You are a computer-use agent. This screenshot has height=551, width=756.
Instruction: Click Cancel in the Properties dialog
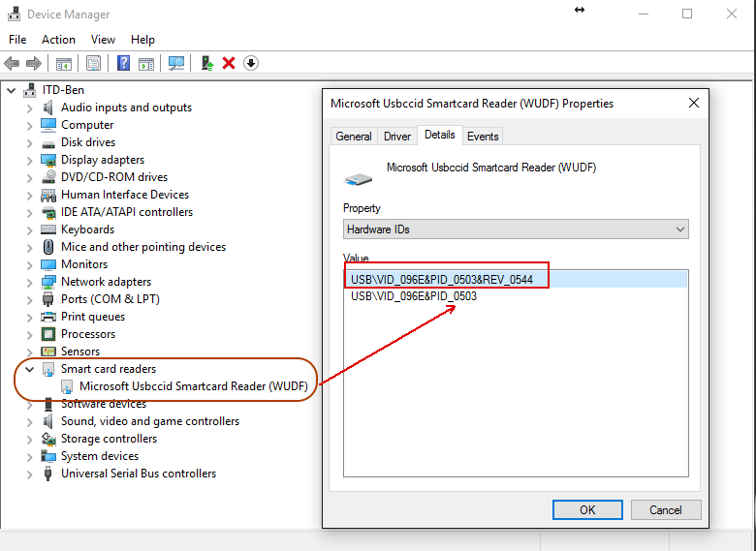pos(665,510)
